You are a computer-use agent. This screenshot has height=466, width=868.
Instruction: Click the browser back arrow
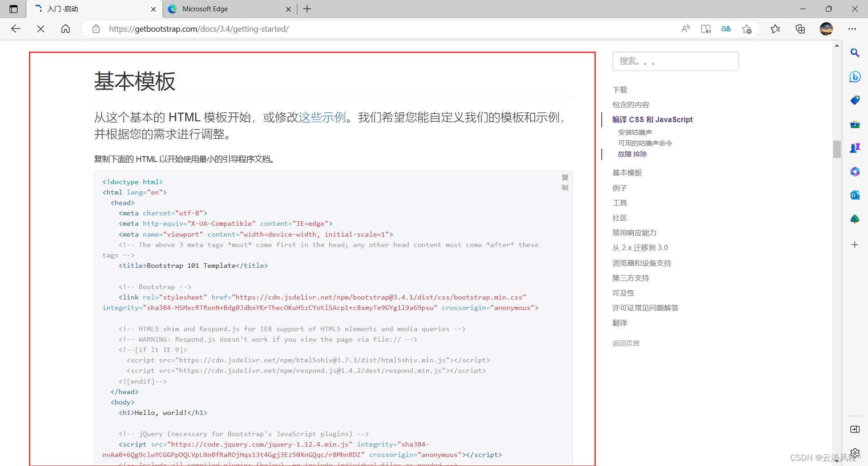coord(16,29)
